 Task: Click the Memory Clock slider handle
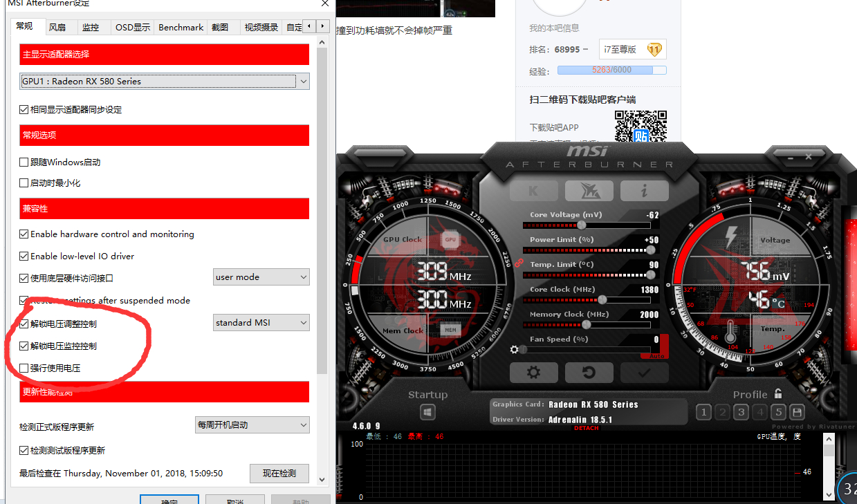587,324
